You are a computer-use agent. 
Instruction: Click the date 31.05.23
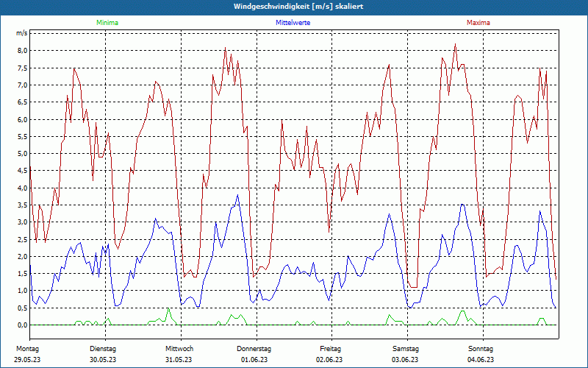pyautogui.click(x=179, y=360)
